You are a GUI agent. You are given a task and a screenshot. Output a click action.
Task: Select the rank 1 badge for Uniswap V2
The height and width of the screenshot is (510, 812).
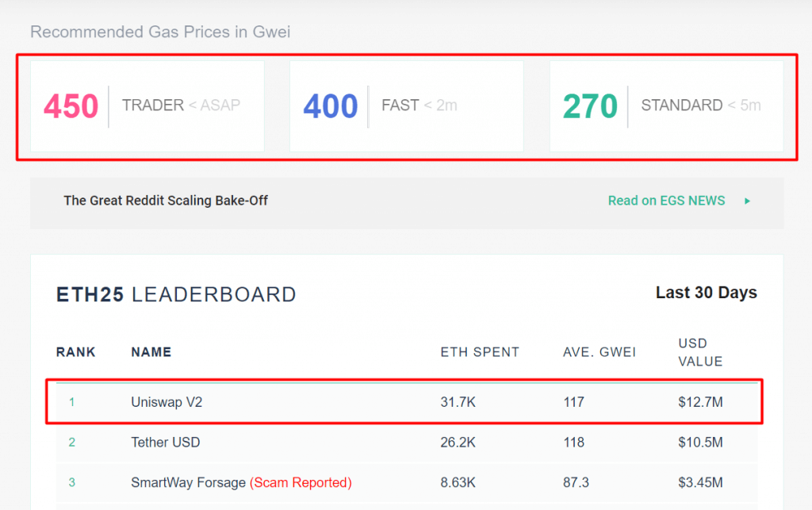(x=72, y=402)
